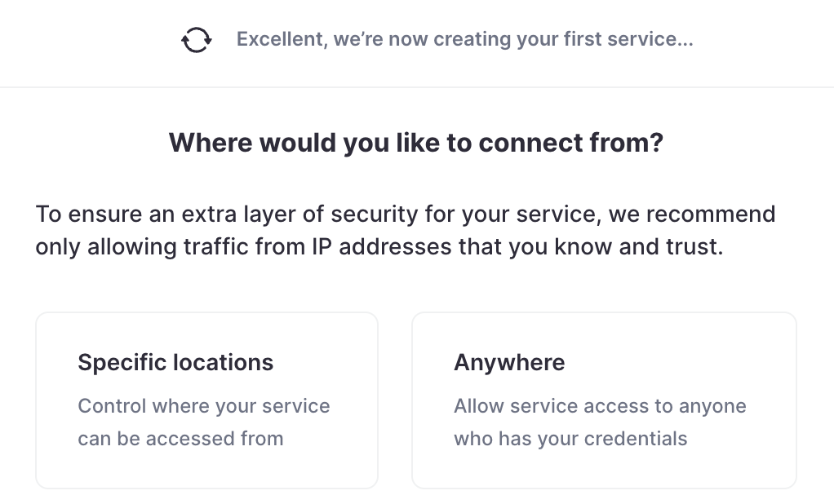Click the "Specific locations" card title

[175, 362]
